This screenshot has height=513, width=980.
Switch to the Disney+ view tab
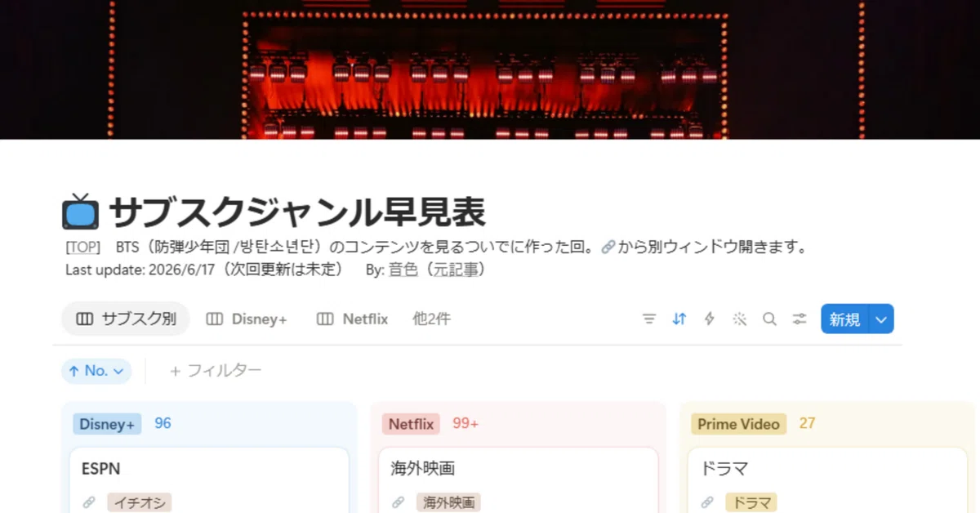pyautogui.click(x=247, y=319)
